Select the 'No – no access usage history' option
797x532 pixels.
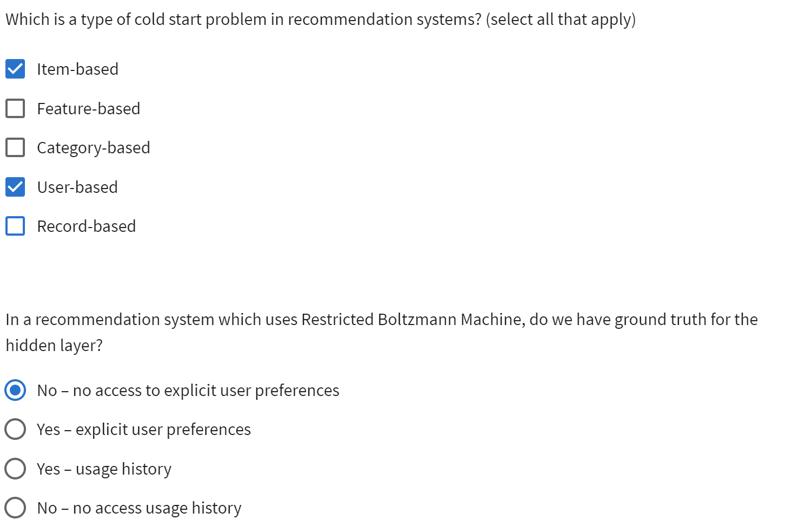pos(15,508)
